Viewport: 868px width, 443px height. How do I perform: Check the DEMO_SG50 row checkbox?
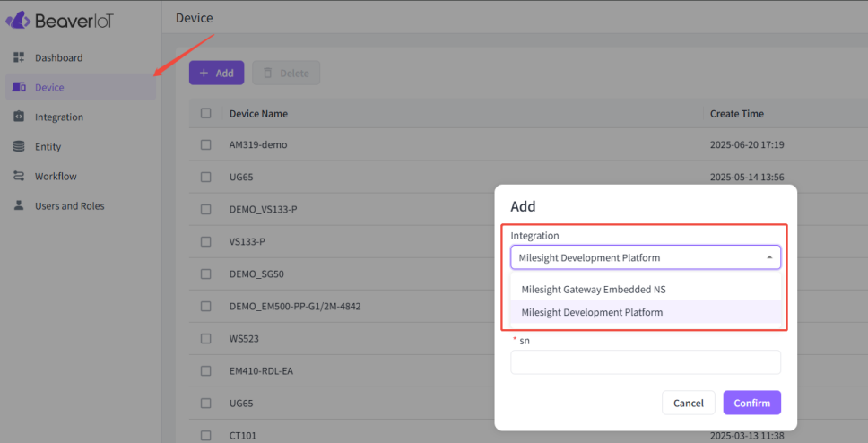(x=206, y=274)
